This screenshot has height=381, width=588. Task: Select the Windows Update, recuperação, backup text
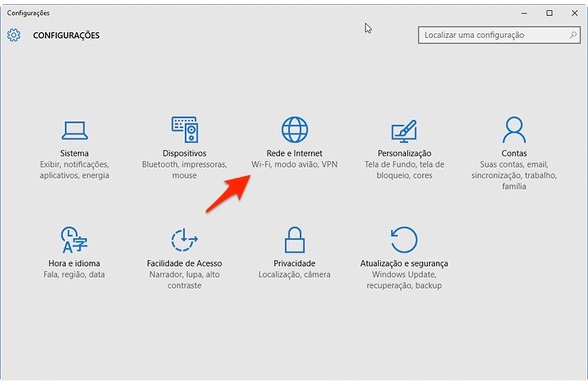coord(404,280)
